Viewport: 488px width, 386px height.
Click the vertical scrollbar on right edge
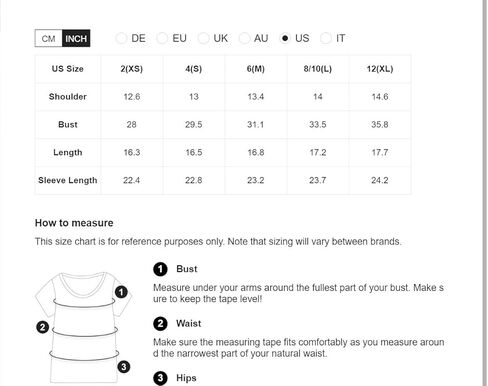coord(485,193)
